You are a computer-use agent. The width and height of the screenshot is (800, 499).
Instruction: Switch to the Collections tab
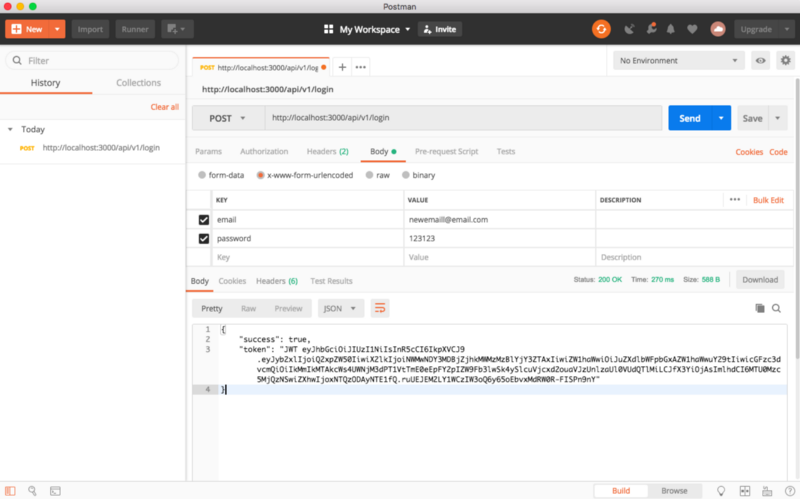(138, 83)
